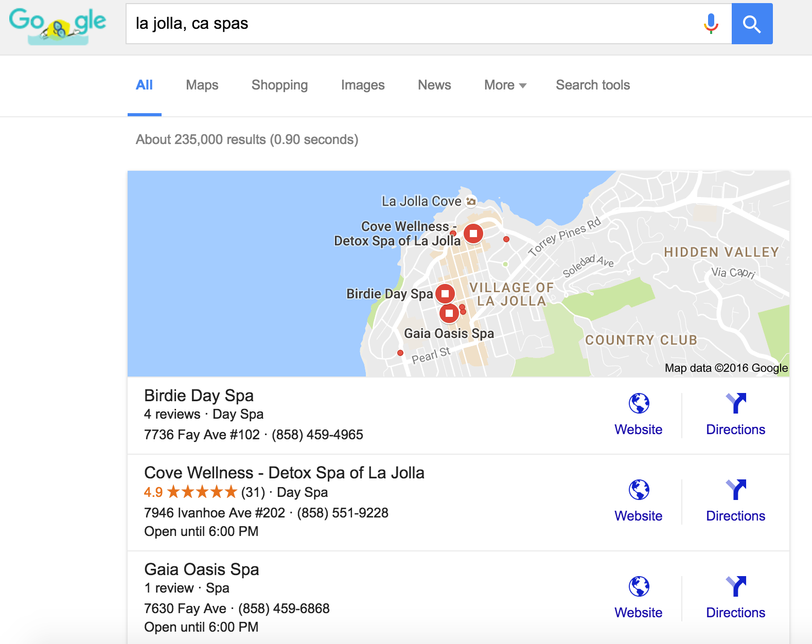The height and width of the screenshot is (644, 812).
Task: Open the Shopping results tab
Action: tap(279, 85)
